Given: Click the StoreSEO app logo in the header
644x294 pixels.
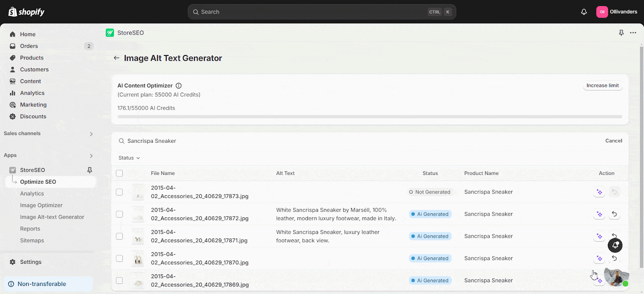Looking at the screenshot, I should point(110,33).
